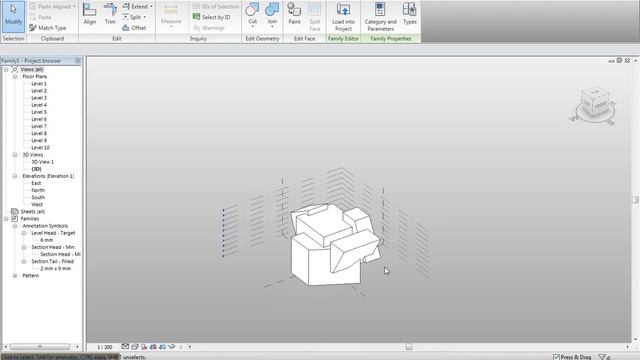Click Select by ID
Image resolution: width=640 pixels, height=360 pixels.
tap(211, 17)
